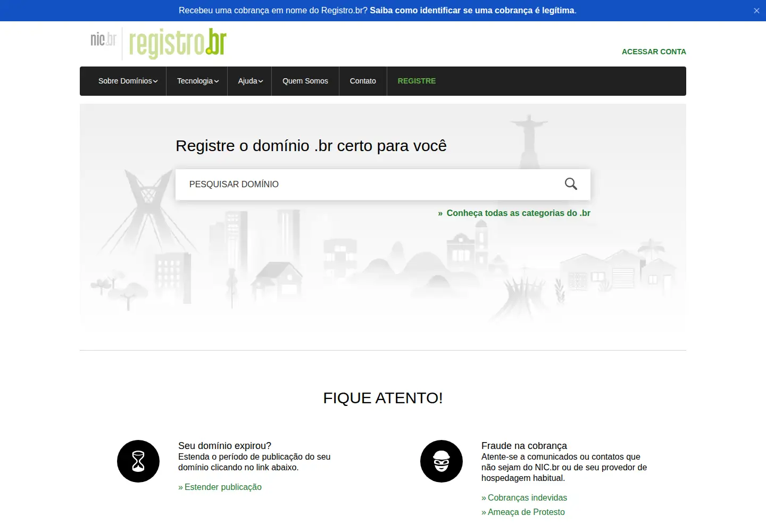Open the Quem Somos page
Screen dimensions: 766x532
305,81
